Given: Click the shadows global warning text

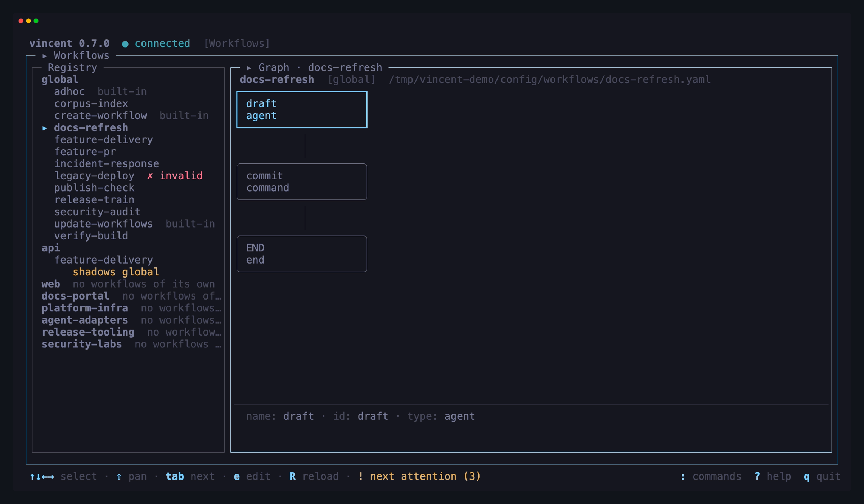Looking at the screenshot, I should (x=116, y=272).
